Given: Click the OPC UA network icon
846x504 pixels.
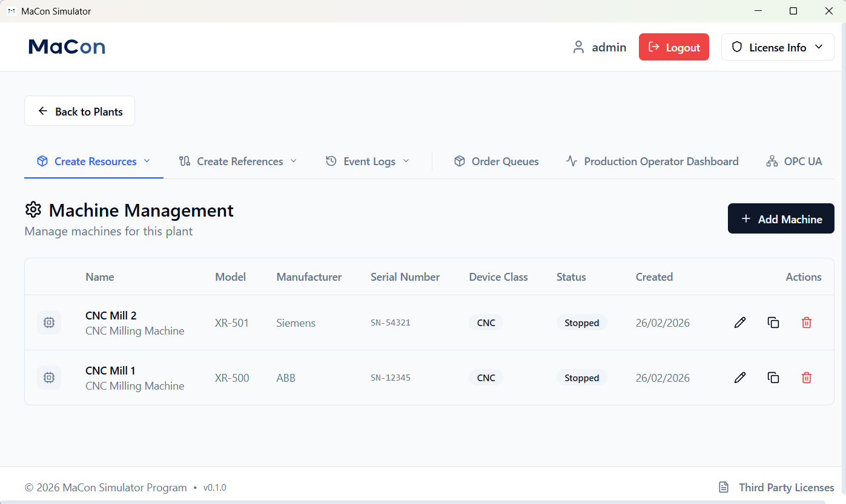Looking at the screenshot, I should click(x=772, y=161).
